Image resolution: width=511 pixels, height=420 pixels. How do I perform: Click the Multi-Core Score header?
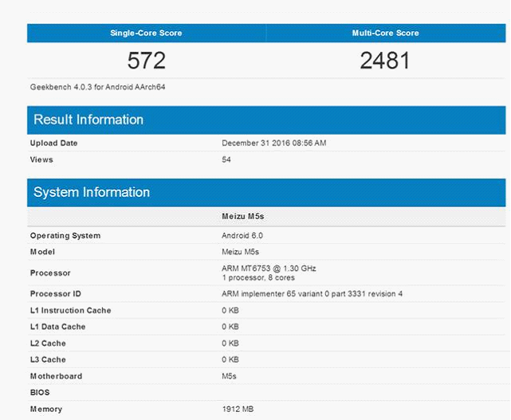(x=385, y=33)
